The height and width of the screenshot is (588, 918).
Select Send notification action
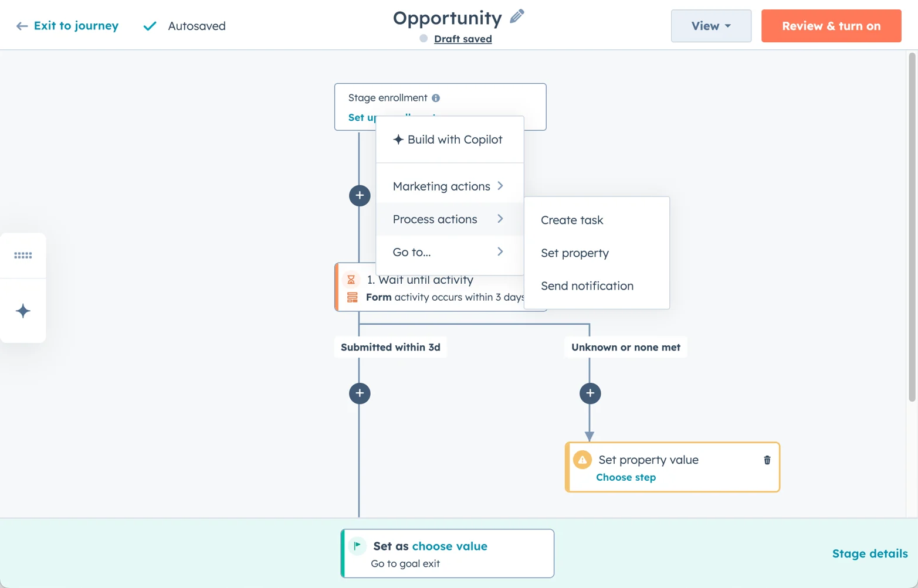point(587,286)
